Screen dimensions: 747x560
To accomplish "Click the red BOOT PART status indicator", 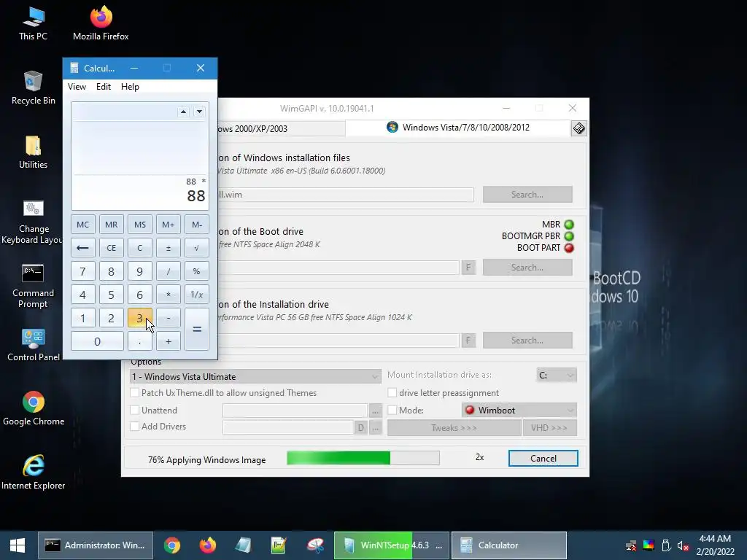I will coord(569,248).
